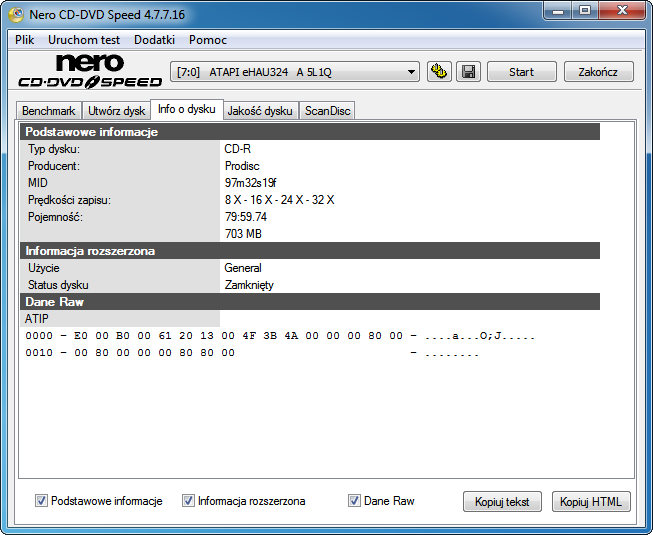This screenshot has width=653, height=535.
Task: Click the MID value 97m32s19f
Action: 250,183
